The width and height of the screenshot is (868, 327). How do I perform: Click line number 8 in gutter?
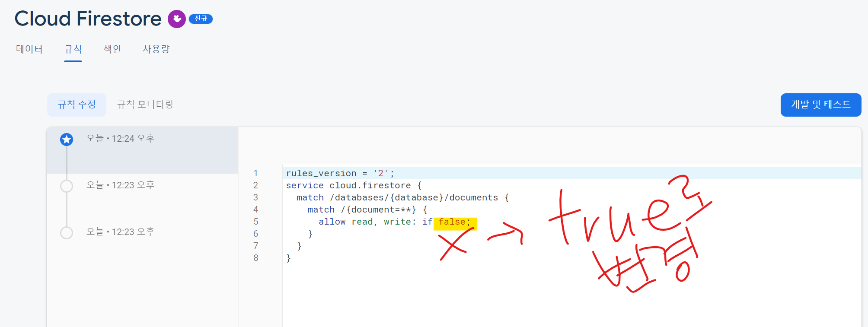click(x=256, y=258)
